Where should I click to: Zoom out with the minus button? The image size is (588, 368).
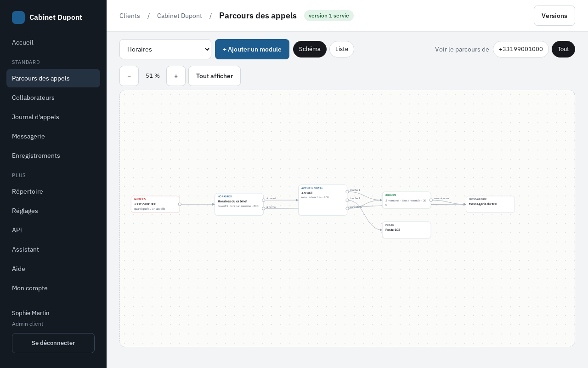[129, 76]
